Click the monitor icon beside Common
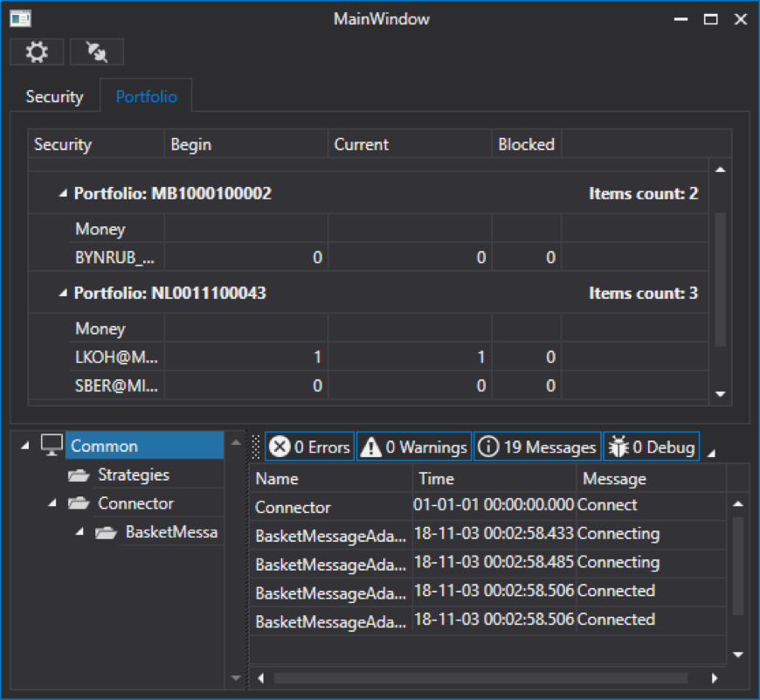The width and height of the screenshot is (760, 700). coord(52,446)
